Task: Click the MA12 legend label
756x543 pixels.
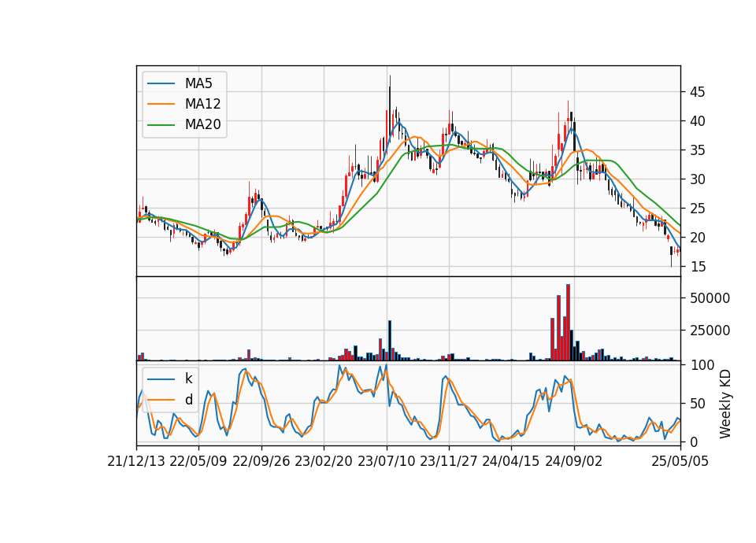Action: [x=202, y=104]
